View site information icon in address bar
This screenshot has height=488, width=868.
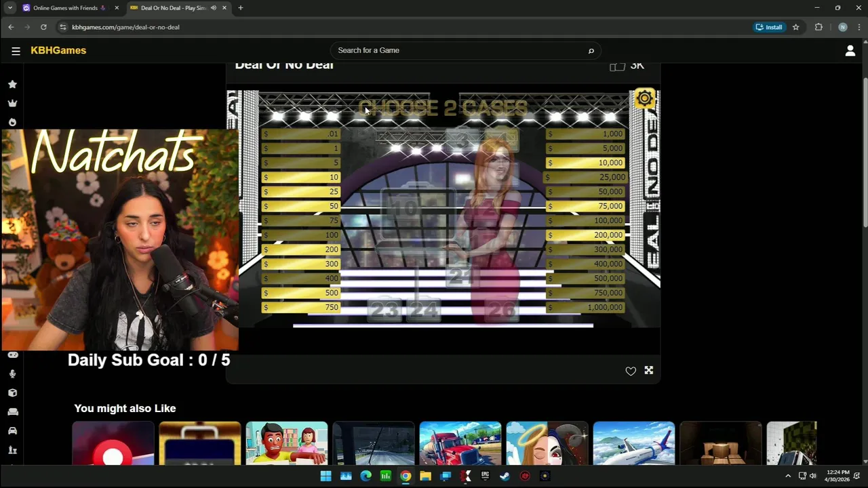coord(63,27)
